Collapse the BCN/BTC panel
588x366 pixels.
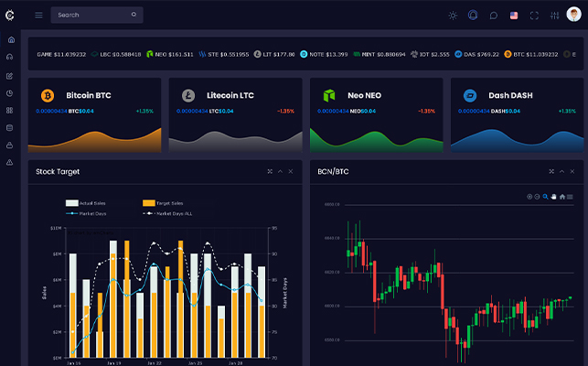pyautogui.click(x=561, y=171)
